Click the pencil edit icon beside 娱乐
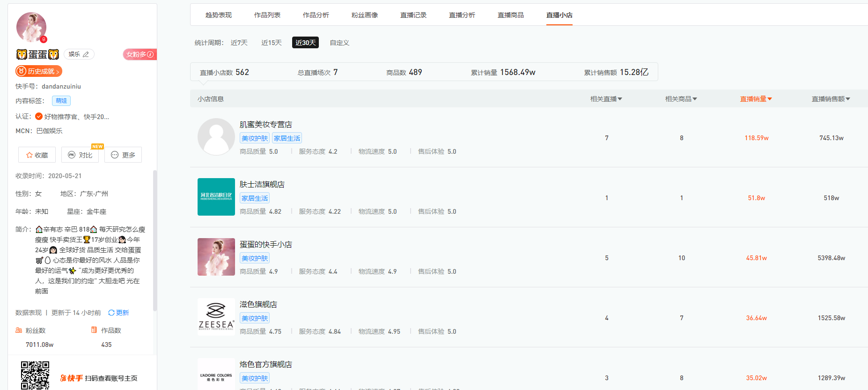The height and width of the screenshot is (390, 868). coord(86,54)
